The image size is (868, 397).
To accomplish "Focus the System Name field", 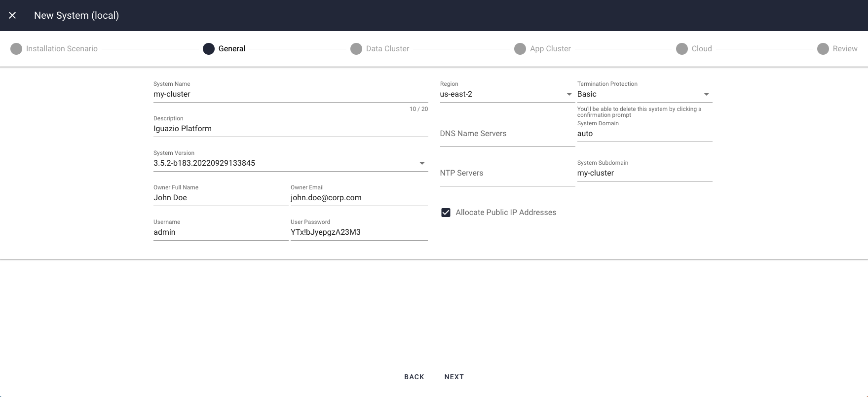I will 290,94.
